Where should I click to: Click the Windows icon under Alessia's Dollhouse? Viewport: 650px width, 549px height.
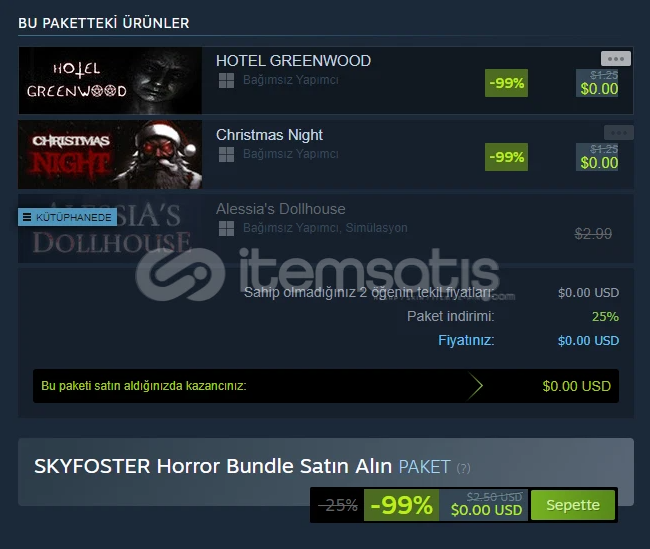pos(226,228)
